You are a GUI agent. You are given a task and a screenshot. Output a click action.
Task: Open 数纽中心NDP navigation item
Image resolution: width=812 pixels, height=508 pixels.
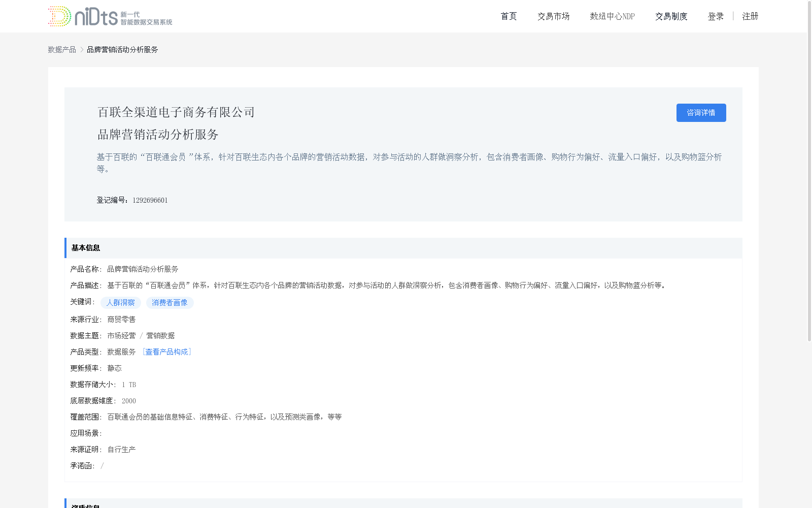612,16
